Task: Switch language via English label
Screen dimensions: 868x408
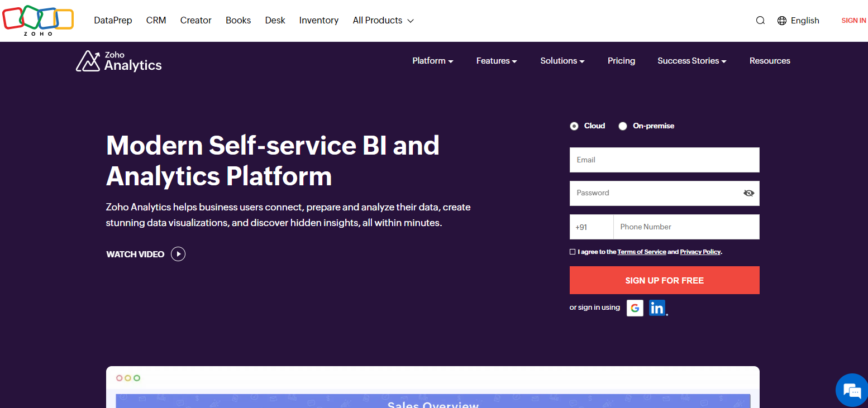Action: (805, 21)
